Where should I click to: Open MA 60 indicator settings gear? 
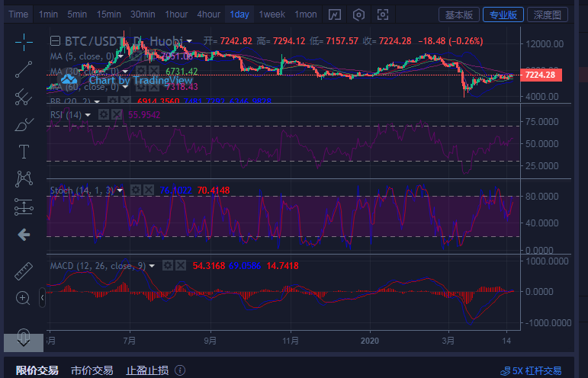point(140,87)
